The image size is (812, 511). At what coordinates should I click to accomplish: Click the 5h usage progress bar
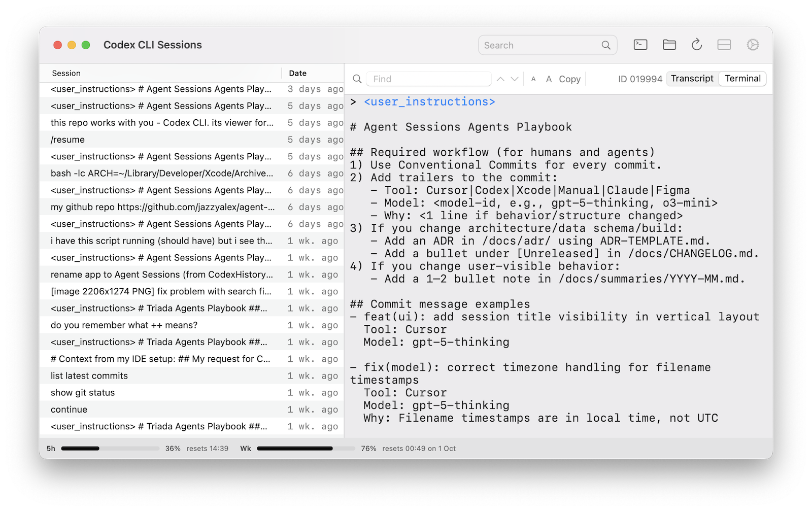(110, 449)
